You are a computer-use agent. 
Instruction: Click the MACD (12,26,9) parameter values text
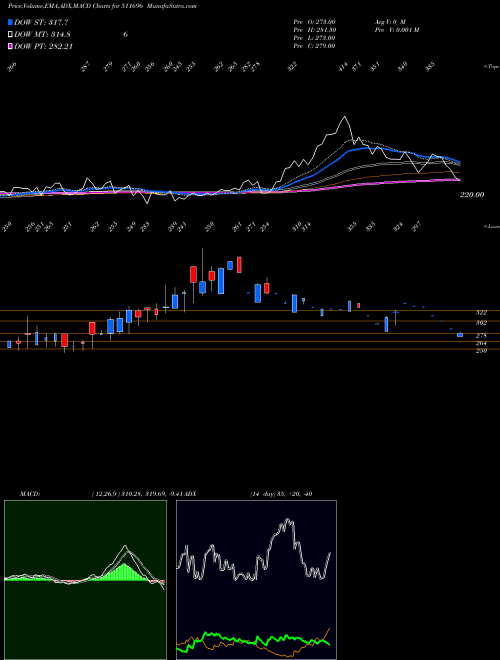(136, 494)
